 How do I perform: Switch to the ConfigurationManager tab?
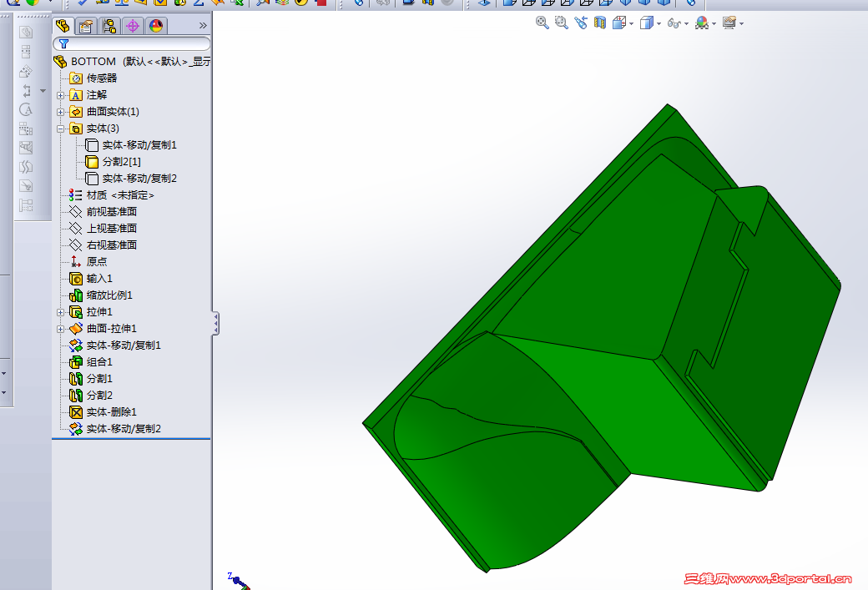pyautogui.click(x=109, y=26)
